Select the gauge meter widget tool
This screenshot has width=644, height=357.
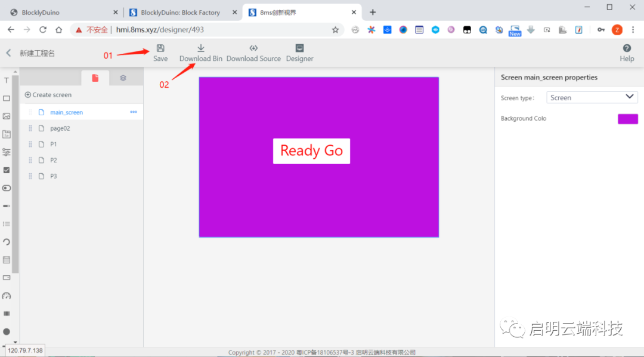[7, 296]
